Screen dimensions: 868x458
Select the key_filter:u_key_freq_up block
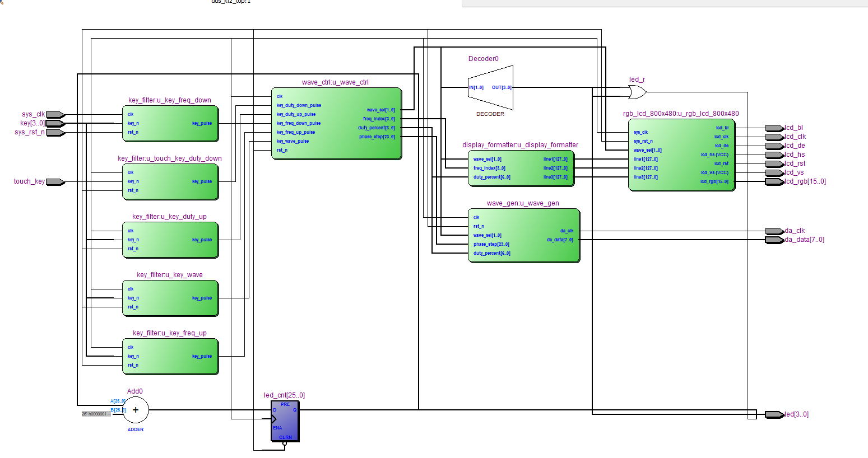tap(170, 356)
